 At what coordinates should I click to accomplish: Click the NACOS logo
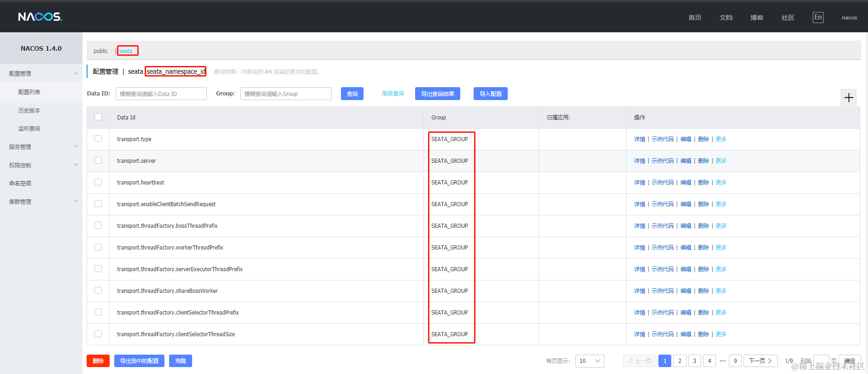40,17
